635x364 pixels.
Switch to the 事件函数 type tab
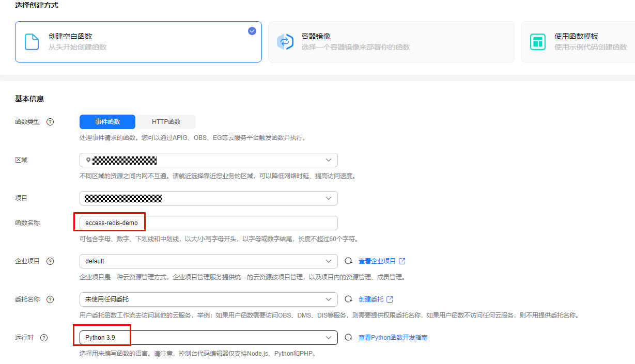pos(107,122)
